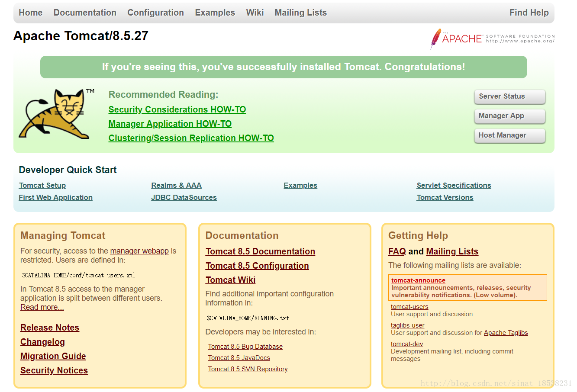Open Examples link under Developer Quick Start

pos(300,185)
